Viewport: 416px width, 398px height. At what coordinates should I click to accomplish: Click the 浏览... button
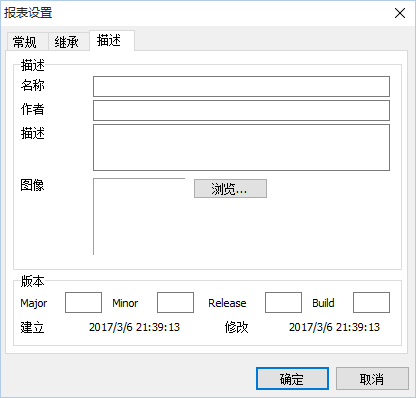point(230,189)
